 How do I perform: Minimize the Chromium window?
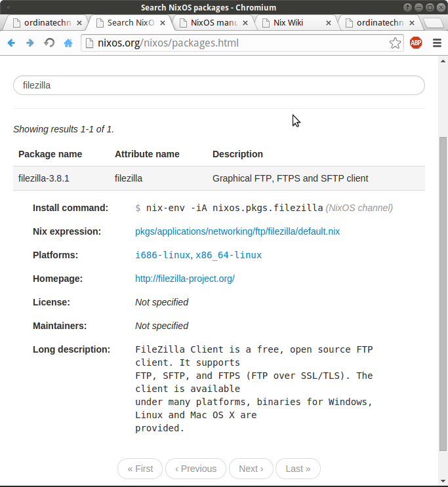(418, 7)
